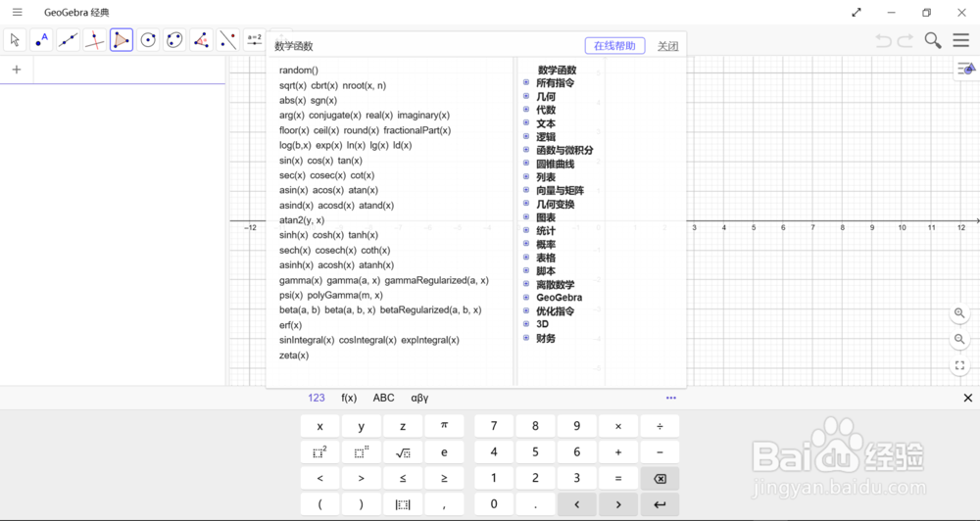Zoom out on the graphics view

pyautogui.click(x=959, y=339)
